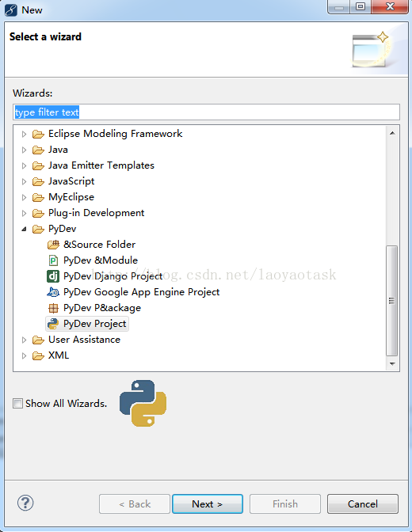Click the MyEclipse folder icon
The width and height of the screenshot is (412, 532).
pyautogui.click(x=38, y=197)
